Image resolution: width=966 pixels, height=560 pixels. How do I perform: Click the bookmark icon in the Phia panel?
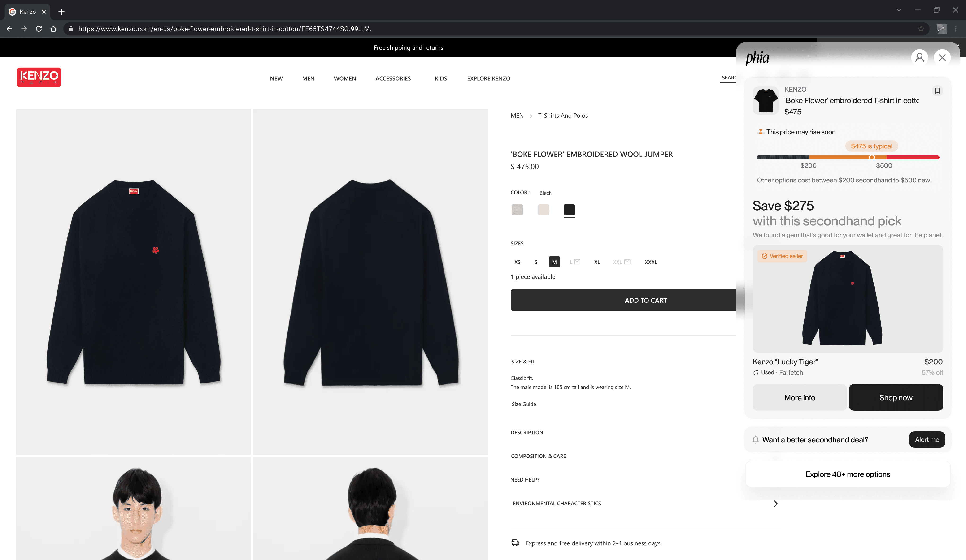click(x=937, y=91)
